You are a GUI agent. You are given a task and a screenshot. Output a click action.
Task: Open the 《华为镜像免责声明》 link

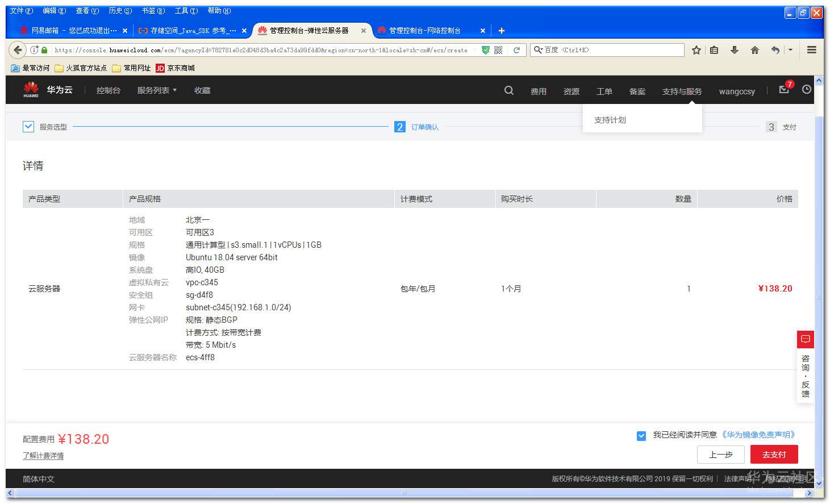click(x=758, y=435)
